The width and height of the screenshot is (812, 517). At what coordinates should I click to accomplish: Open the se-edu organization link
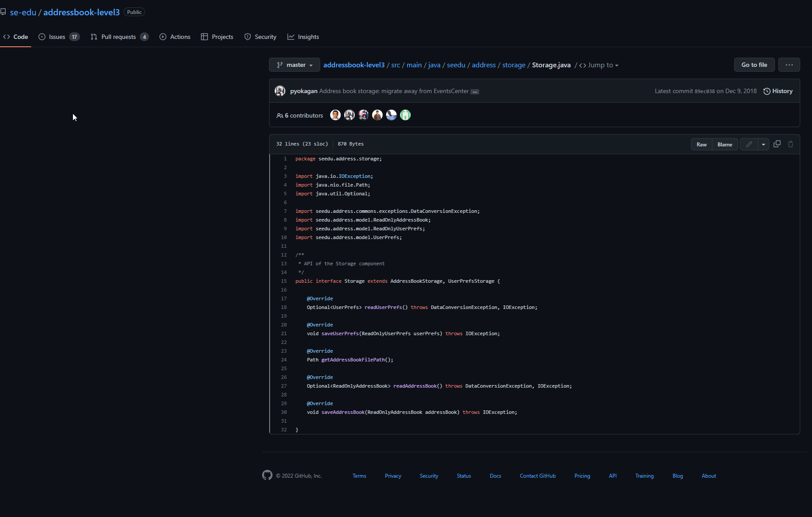click(23, 12)
